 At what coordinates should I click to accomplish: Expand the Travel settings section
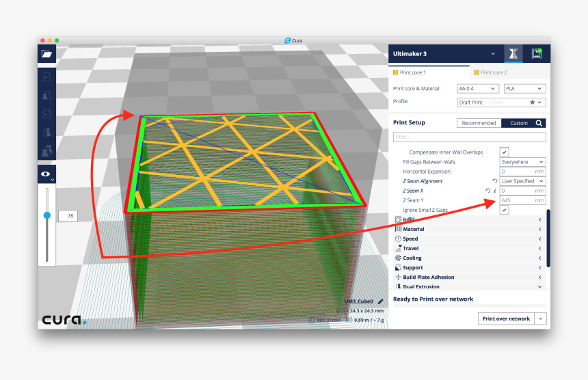pos(539,249)
